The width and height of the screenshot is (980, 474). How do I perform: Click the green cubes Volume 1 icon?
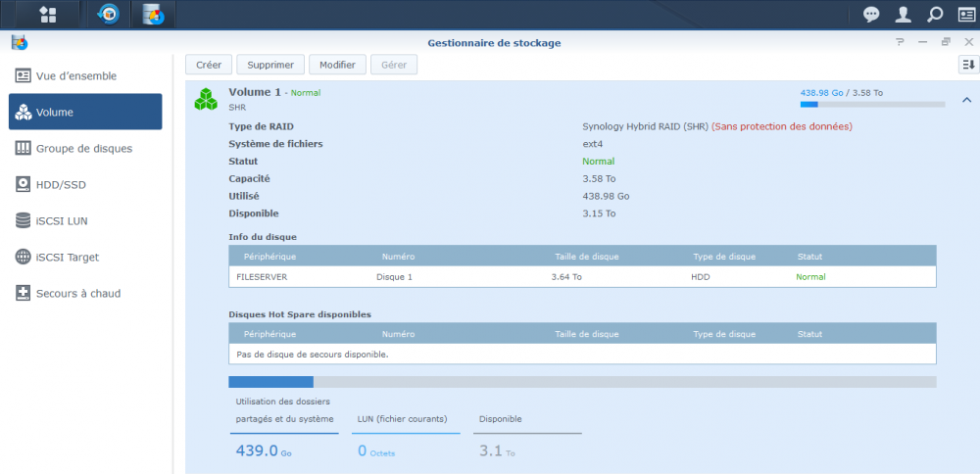tap(206, 100)
